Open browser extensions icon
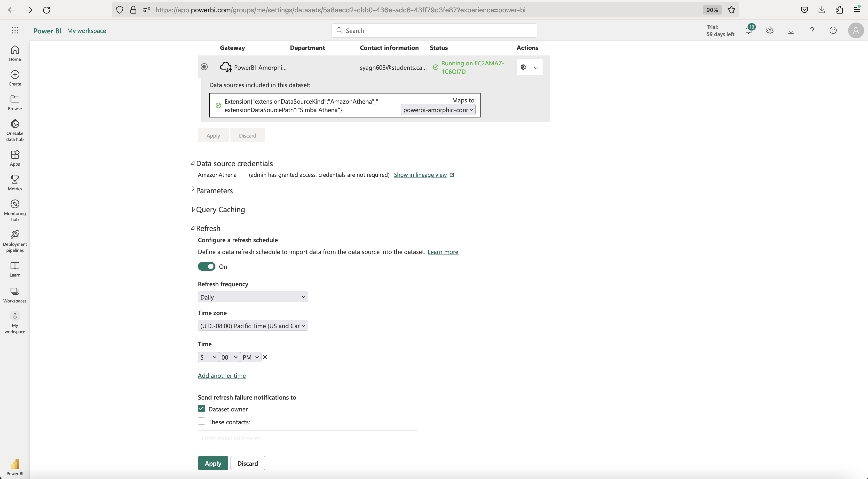 click(839, 10)
